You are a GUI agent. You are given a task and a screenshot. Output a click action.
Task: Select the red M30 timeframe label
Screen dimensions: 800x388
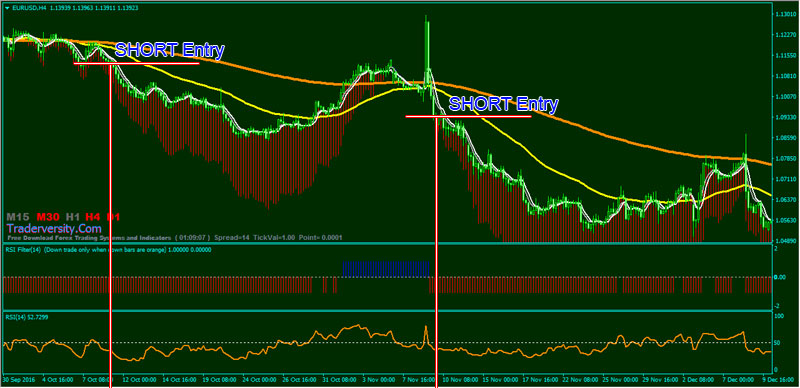pos(47,216)
